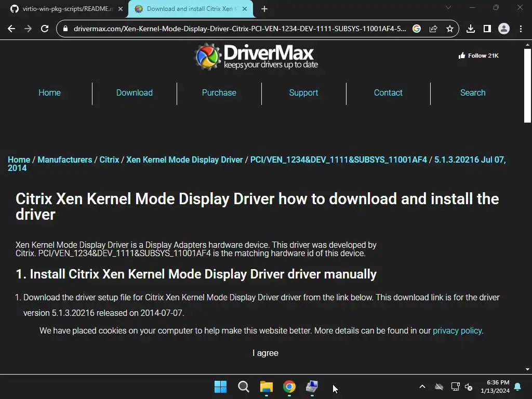532x399 pixels.
Task: Click the DriverMax logo
Action: (257, 57)
